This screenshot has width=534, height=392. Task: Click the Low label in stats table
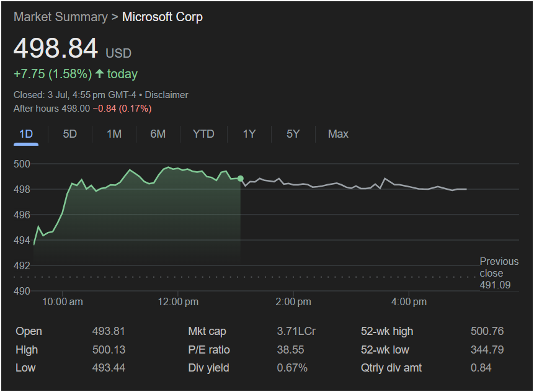tap(25, 368)
